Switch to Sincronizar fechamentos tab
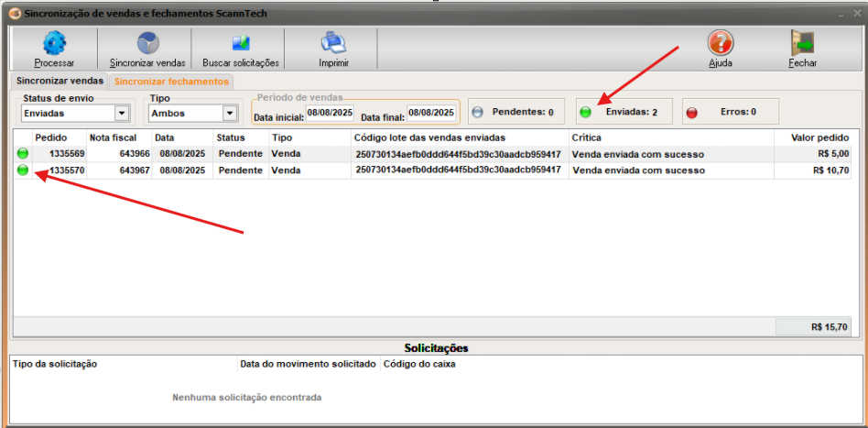The image size is (868, 428). pyautogui.click(x=171, y=82)
